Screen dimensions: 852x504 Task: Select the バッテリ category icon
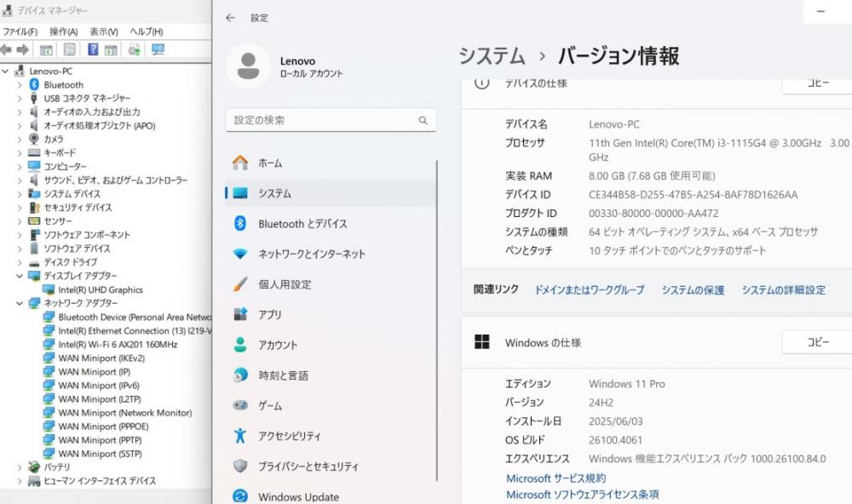[34, 467]
